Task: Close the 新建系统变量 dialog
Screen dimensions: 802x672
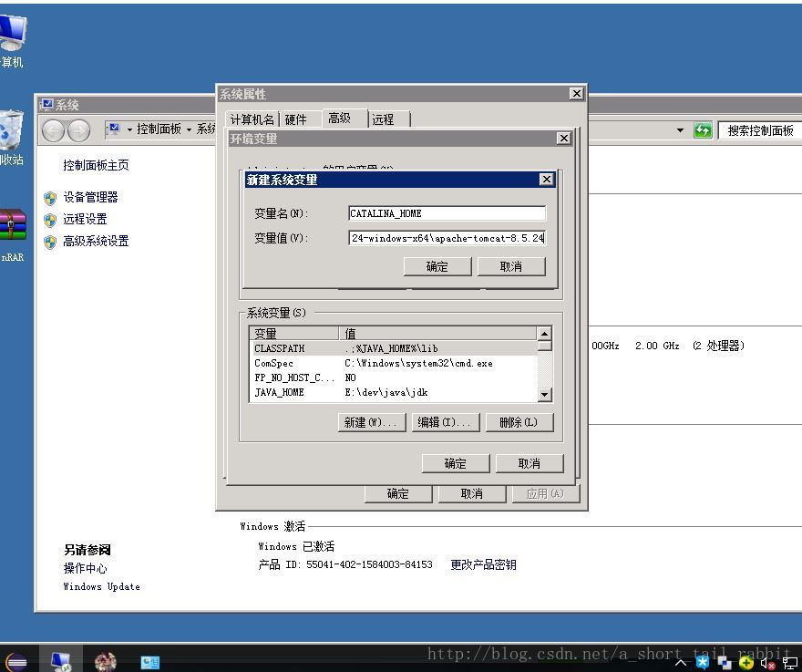Action: (x=546, y=179)
